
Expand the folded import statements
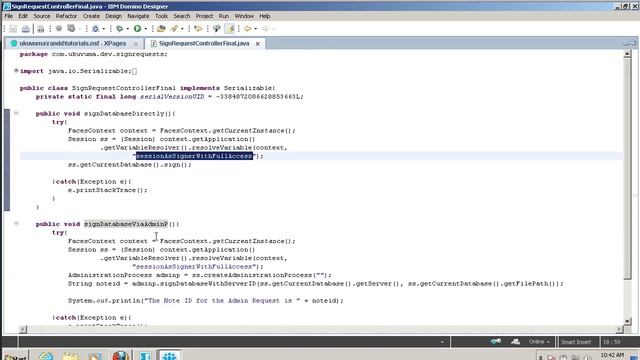(16, 71)
